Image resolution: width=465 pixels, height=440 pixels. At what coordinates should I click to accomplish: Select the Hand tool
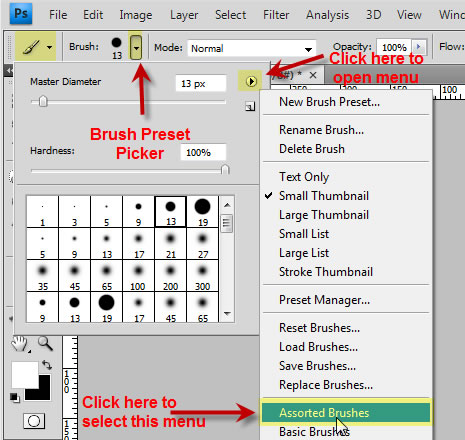(20, 344)
